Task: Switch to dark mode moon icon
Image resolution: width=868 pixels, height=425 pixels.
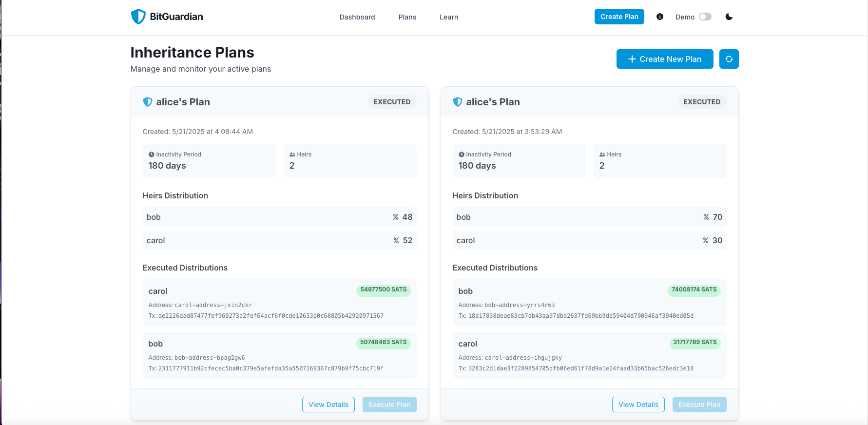Action: click(729, 17)
